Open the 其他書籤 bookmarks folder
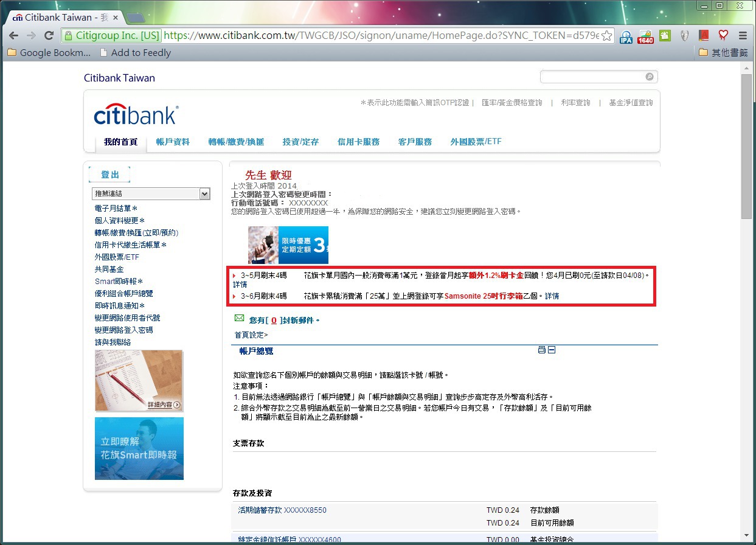This screenshot has height=545, width=756. pyautogui.click(x=723, y=53)
